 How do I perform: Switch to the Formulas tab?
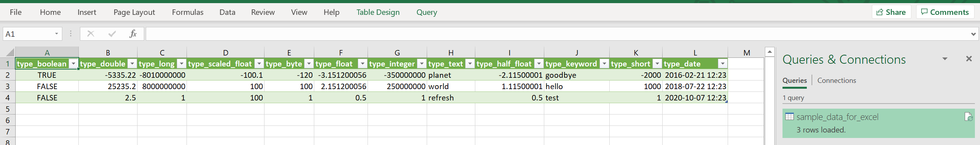[187, 12]
